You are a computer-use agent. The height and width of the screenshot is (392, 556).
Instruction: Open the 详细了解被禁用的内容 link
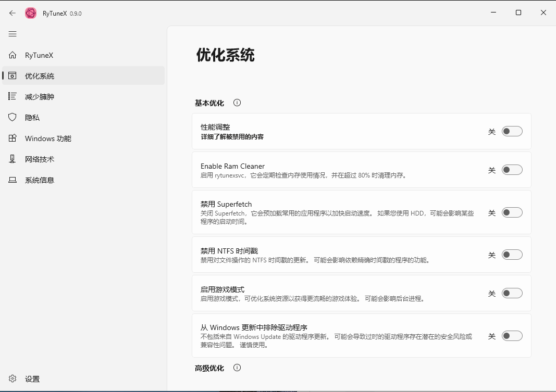coord(232,136)
